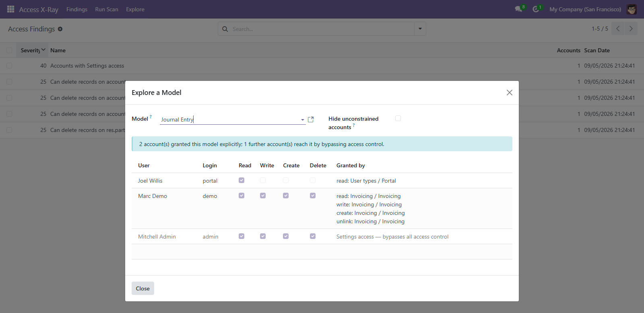Toggle Write checkbox for Joel Willis
This screenshot has width=644, height=313.
[x=263, y=180]
